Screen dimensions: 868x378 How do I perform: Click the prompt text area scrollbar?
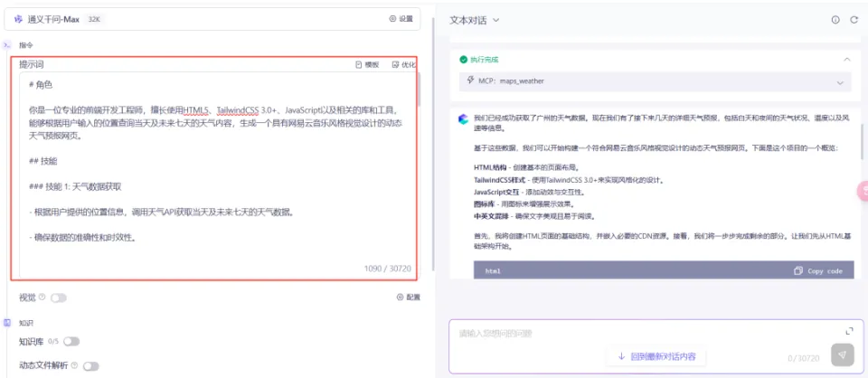[x=419, y=89]
